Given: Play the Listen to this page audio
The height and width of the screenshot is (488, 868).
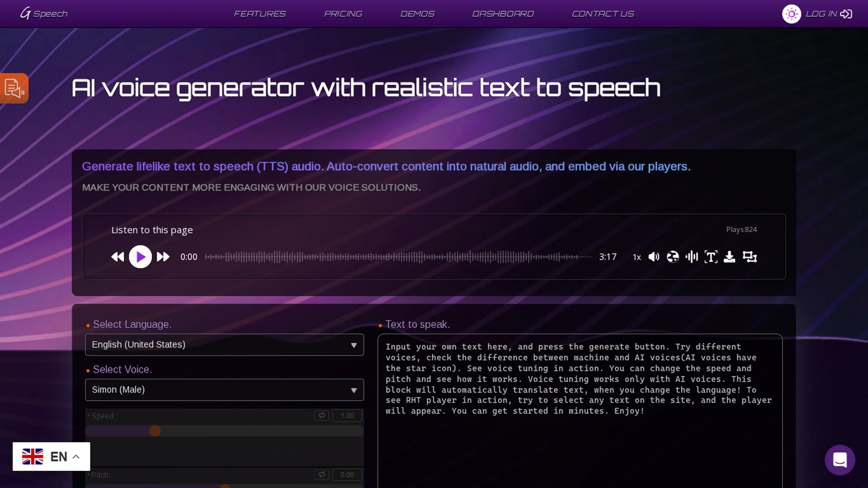Looking at the screenshot, I should (x=140, y=257).
